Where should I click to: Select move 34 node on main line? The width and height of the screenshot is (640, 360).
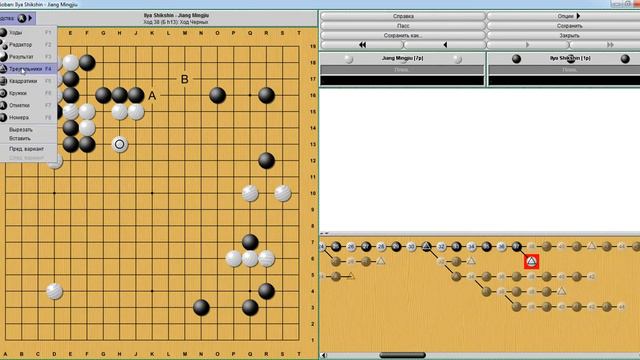471,247
